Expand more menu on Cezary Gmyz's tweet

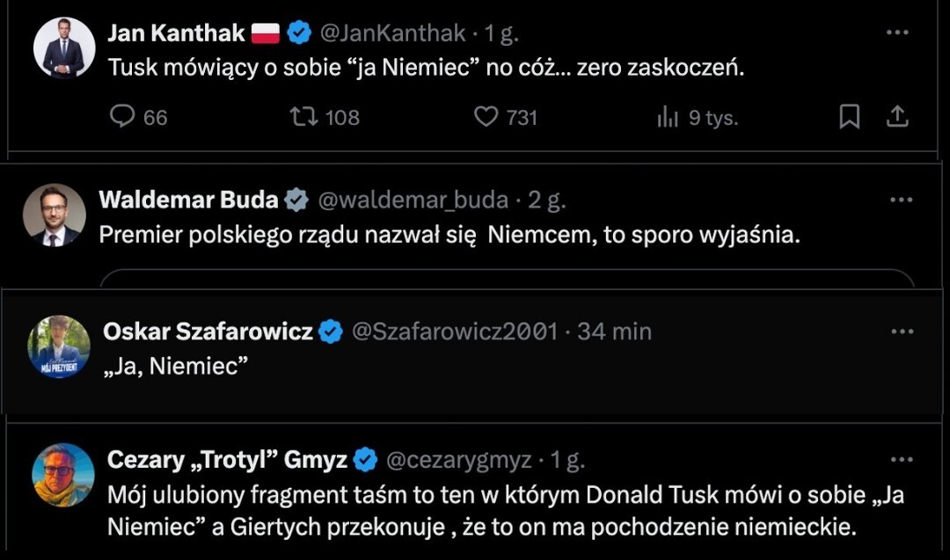click(902, 459)
